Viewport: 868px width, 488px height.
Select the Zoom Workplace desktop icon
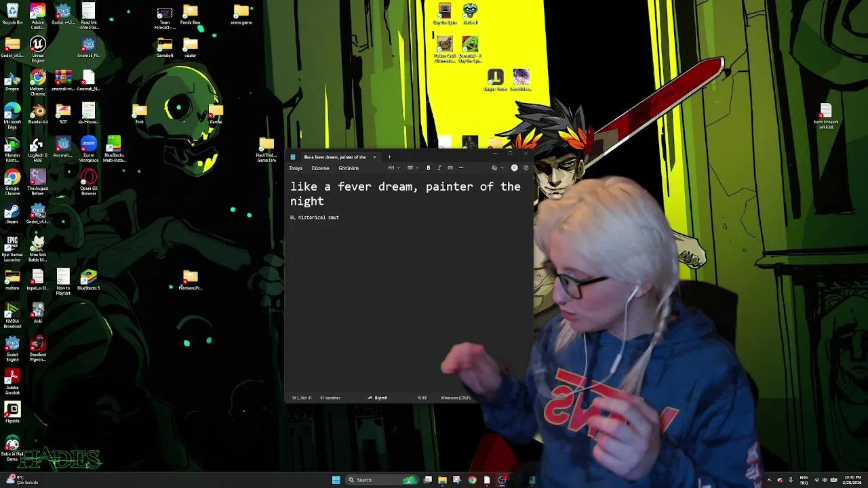pos(88,149)
